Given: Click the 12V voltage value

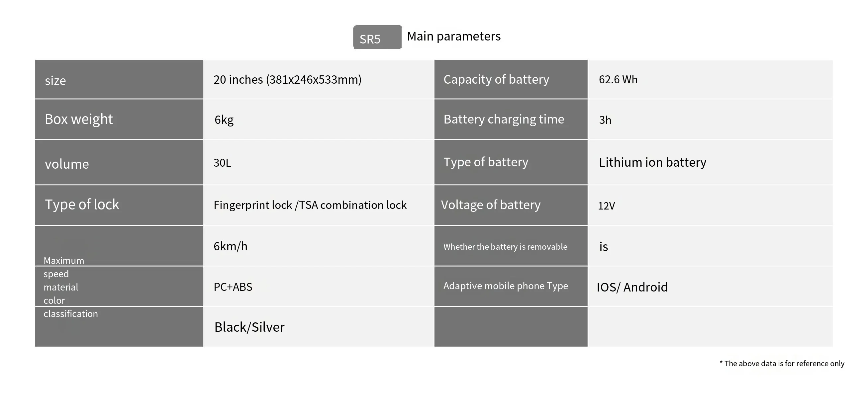Looking at the screenshot, I should 606,206.
